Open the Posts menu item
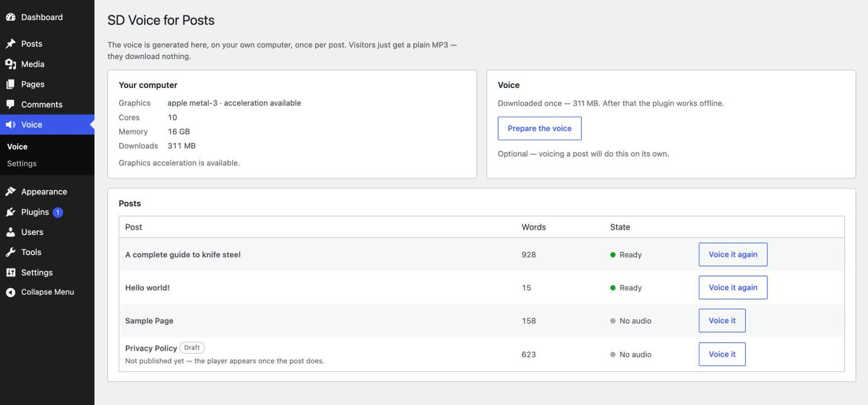868x405 pixels. click(47, 43)
